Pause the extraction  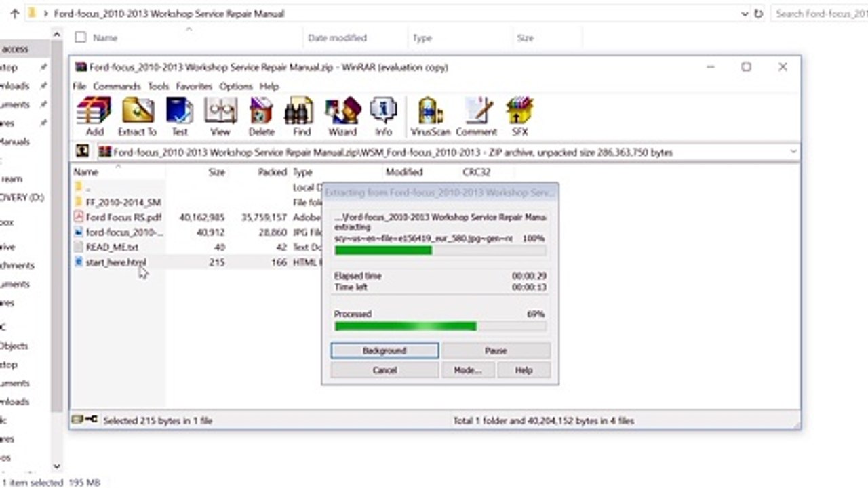496,351
